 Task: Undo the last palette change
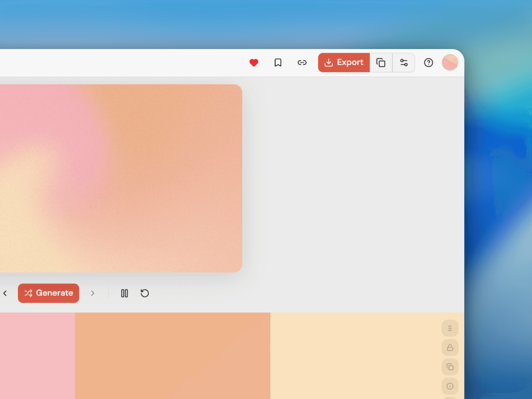(x=144, y=293)
